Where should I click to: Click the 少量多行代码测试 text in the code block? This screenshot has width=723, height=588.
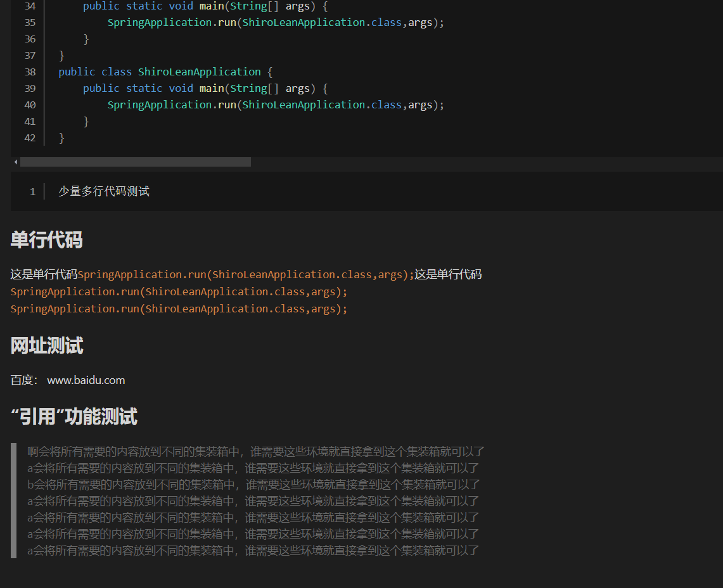[103, 191]
